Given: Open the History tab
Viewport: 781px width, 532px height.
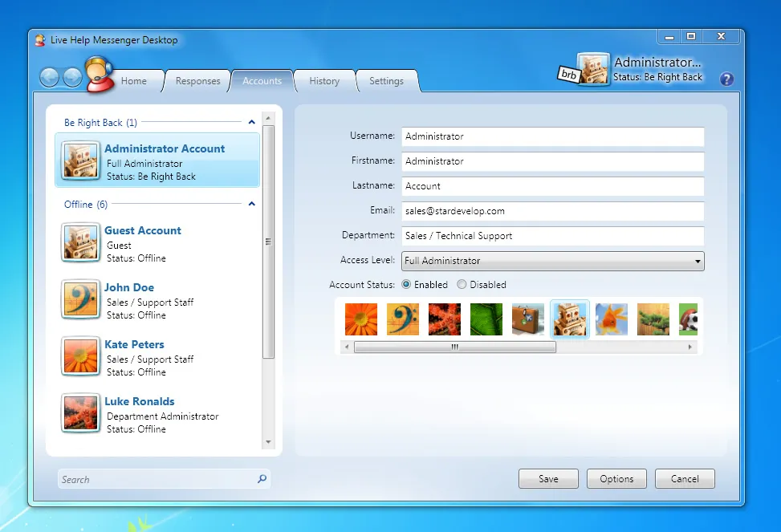Looking at the screenshot, I should point(324,81).
